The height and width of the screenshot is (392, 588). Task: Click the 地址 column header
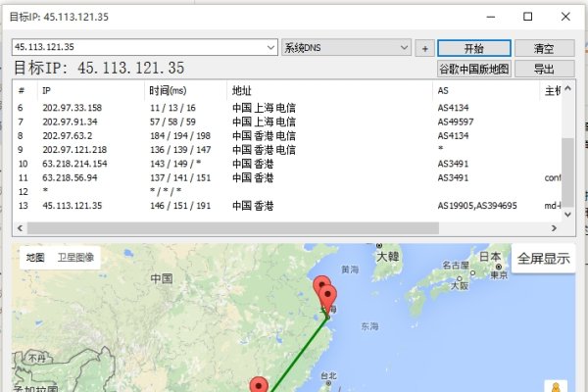tap(329, 90)
